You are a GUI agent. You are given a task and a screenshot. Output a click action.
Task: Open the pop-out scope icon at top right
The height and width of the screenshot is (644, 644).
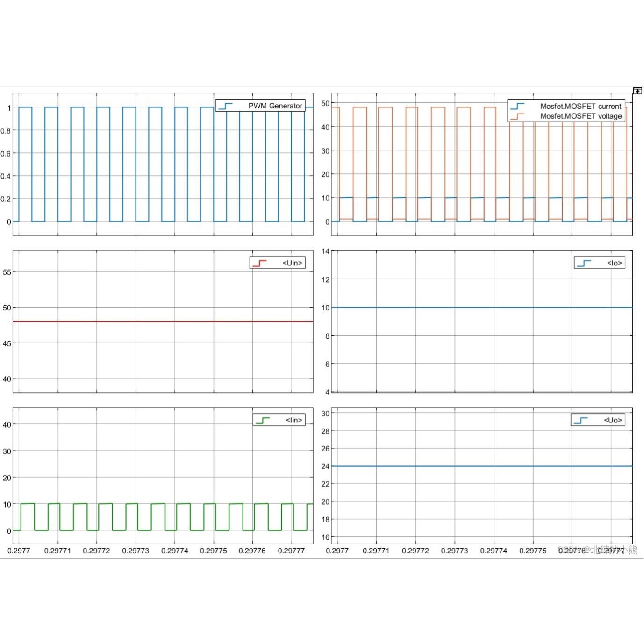(x=637, y=91)
